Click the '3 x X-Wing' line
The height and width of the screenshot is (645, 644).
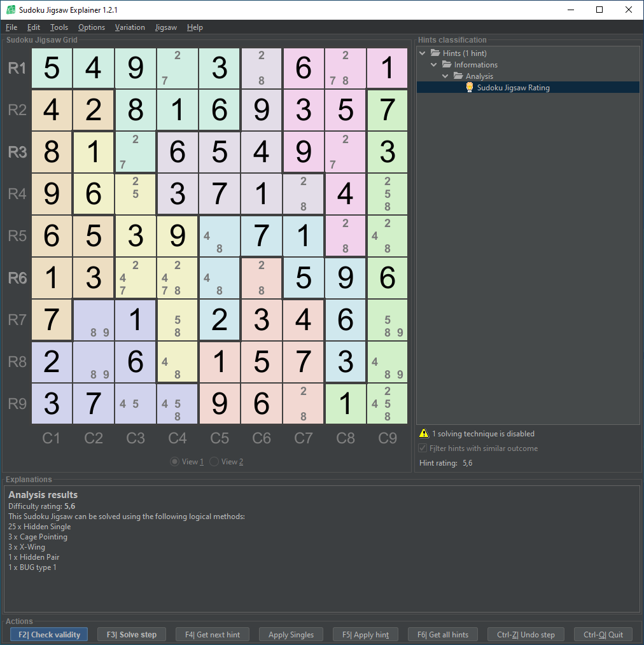(27, 546)
